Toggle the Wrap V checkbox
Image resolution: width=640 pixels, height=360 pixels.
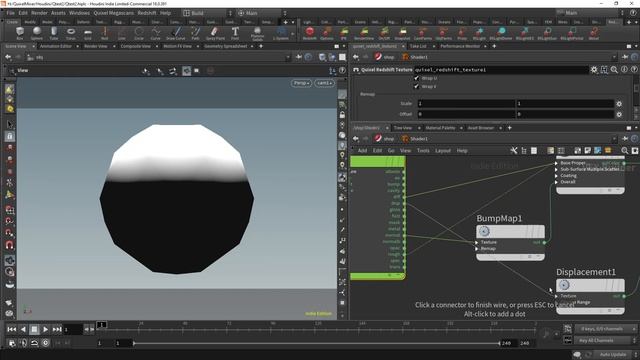416,87
